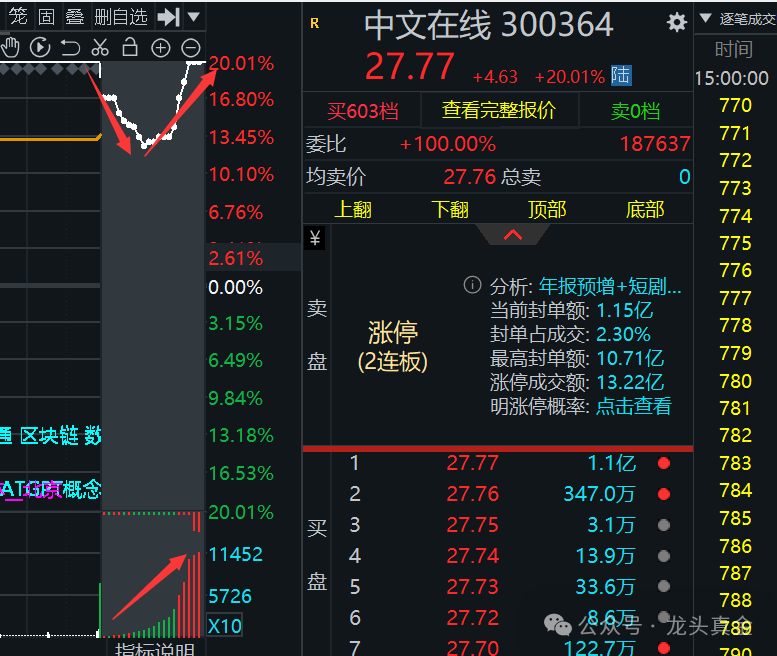The height and width of the screenshot is (656, 777).
Task: Click the 委比 +100.00% value
Action: click(448, 144)
